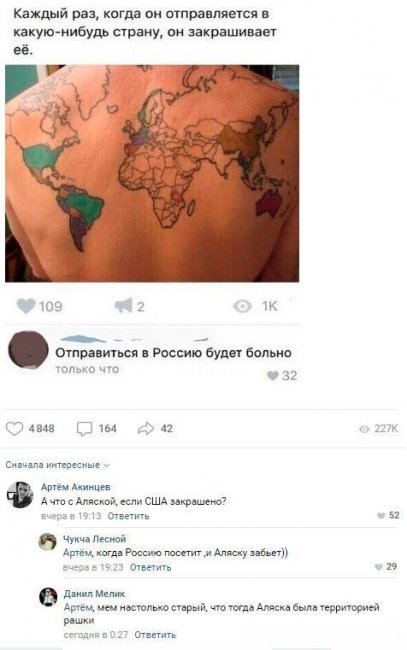Image resolution: width=407 pixels, height=650 pixels.
Task: Reply to Данил Мелик via Ответить
Action: pos(155,635)
